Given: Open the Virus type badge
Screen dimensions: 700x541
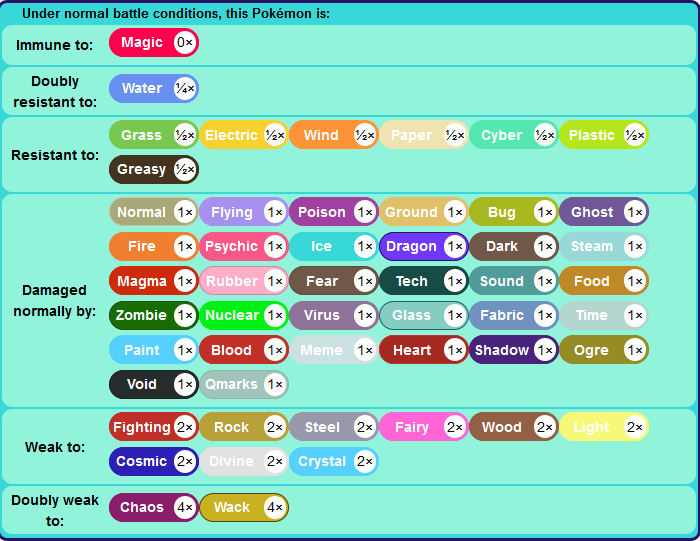Looking at the screenshot, I should 334,316.
